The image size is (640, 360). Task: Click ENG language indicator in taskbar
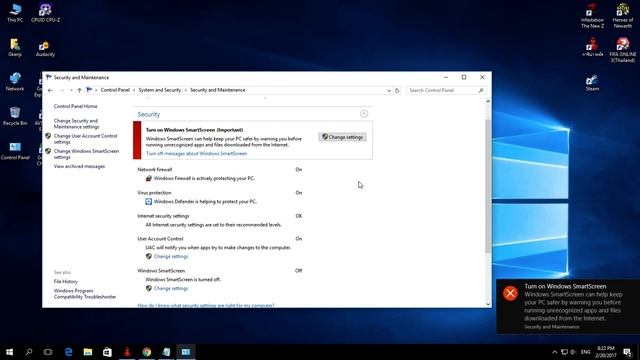(585, 352)
